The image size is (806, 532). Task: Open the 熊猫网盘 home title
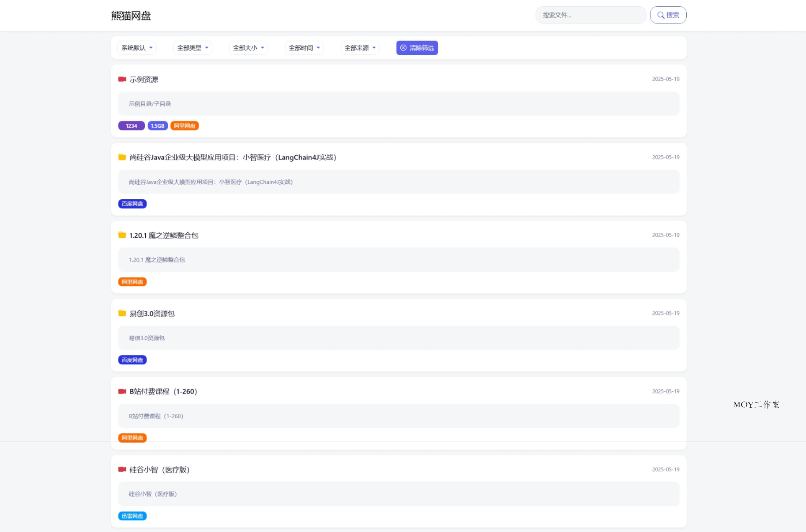pyautogui.click(x=131, y=15)
